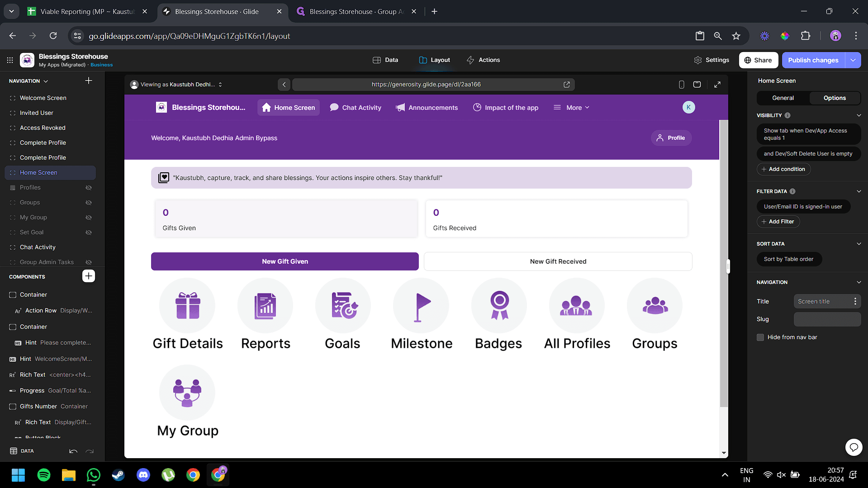Click the New Gift Received button
The width and height of the screenshot is (868, 488).
click(558, 261)
